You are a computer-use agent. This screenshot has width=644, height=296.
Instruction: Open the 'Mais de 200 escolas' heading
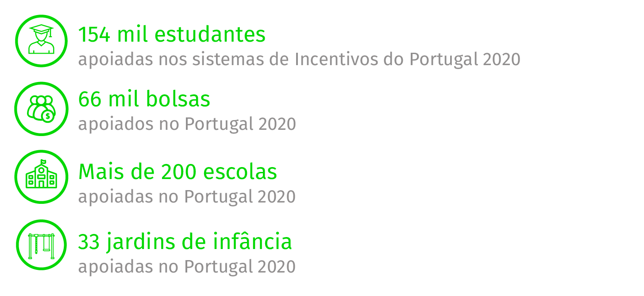point(177,172)
